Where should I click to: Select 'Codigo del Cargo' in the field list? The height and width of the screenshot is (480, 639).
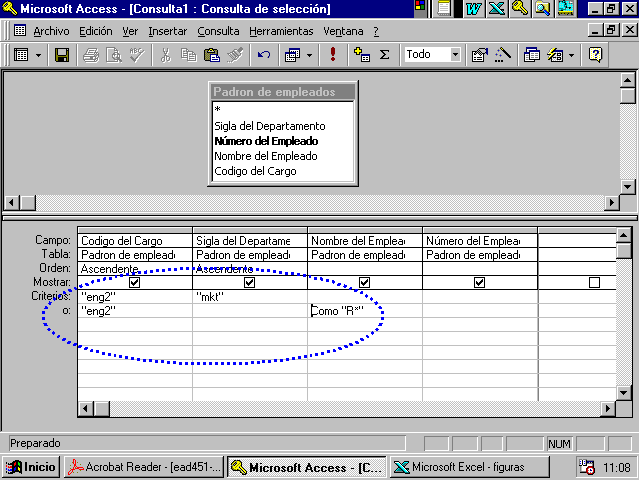click(x=283, y=171)
